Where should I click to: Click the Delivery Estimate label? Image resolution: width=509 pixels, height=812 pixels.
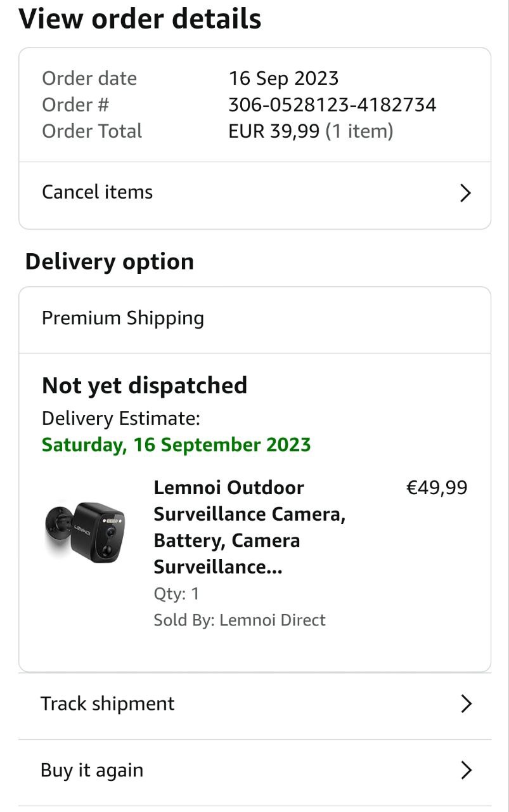[121, 419]
